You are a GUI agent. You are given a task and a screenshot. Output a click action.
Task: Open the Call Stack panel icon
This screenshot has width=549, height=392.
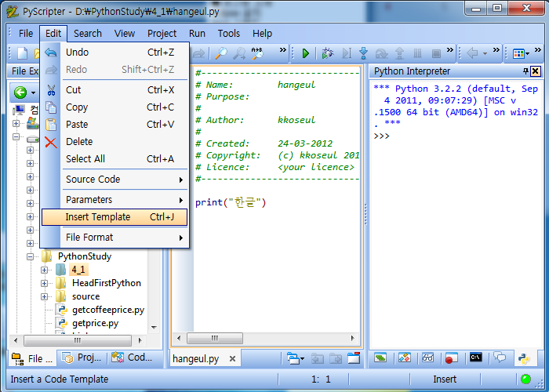pos(380,358)
